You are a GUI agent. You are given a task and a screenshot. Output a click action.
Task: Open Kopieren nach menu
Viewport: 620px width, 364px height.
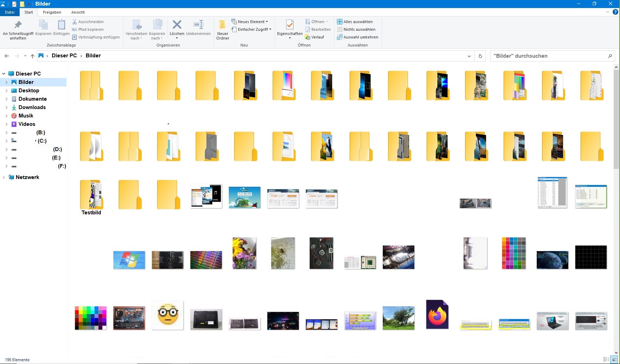tap(157, 30)
